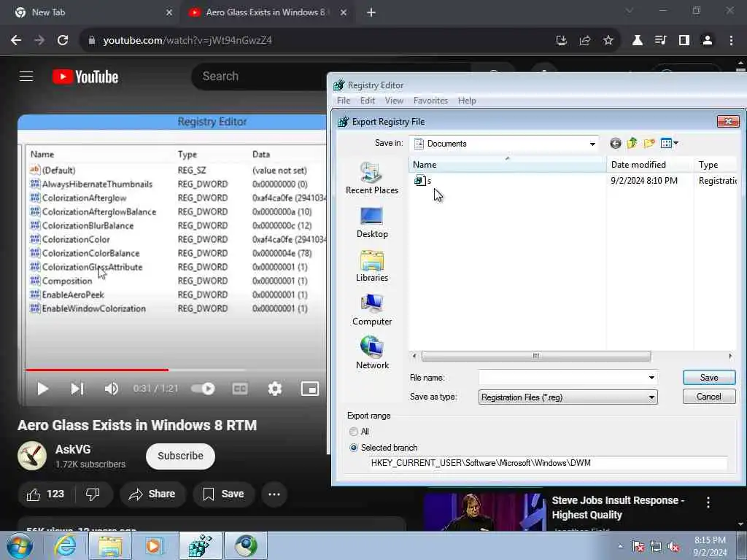Play the YouTube video
Image resolution: width=747 pixels, height=560 pixels.
click(x=42, y=389)
